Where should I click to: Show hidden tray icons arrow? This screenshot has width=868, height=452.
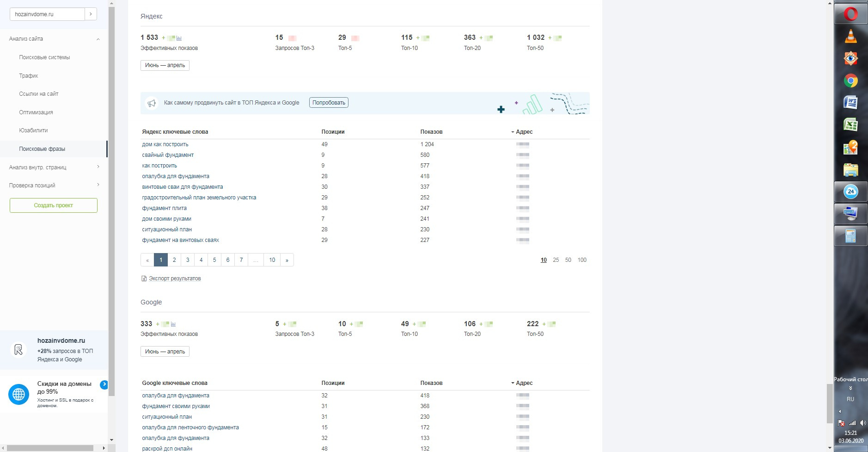coord(840,411)
